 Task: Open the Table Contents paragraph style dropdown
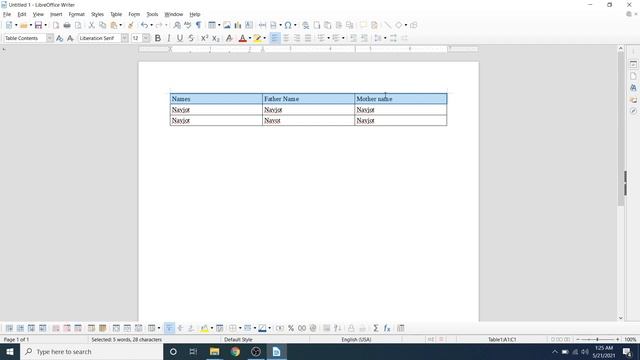click(50, 38)
